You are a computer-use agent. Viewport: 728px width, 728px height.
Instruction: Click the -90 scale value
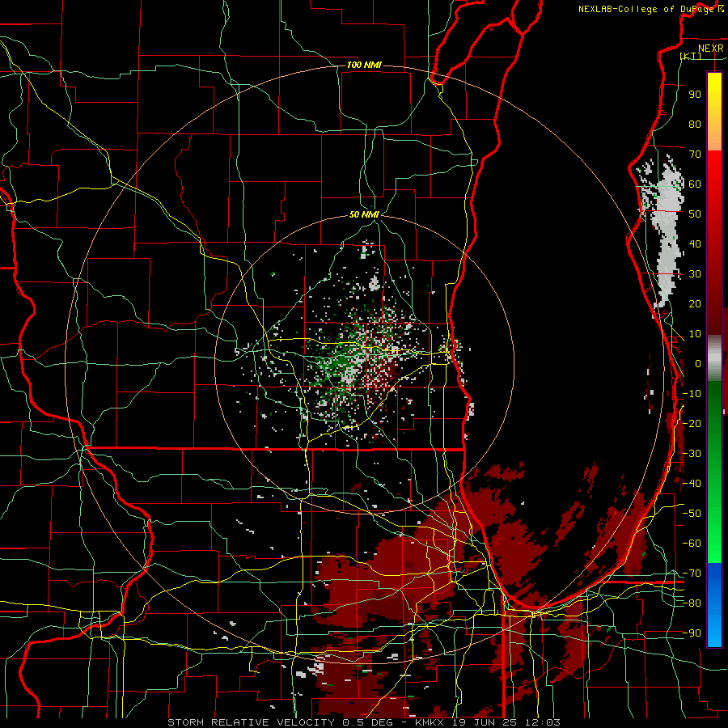click(692, 633)
